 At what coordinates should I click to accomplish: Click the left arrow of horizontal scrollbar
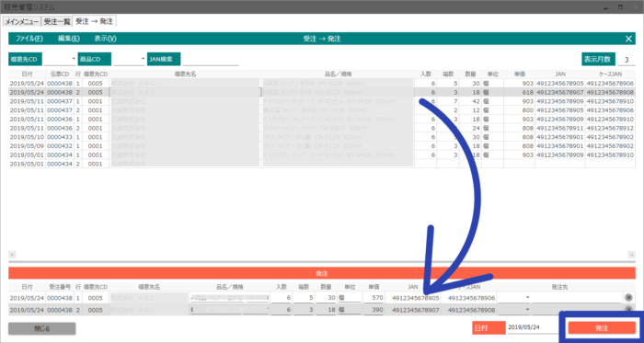[x=12, y=254]
